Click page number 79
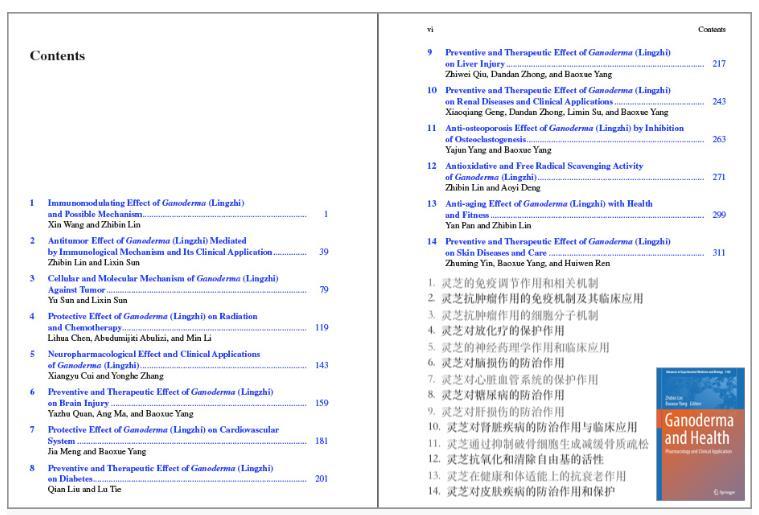 tap(324, 289)
